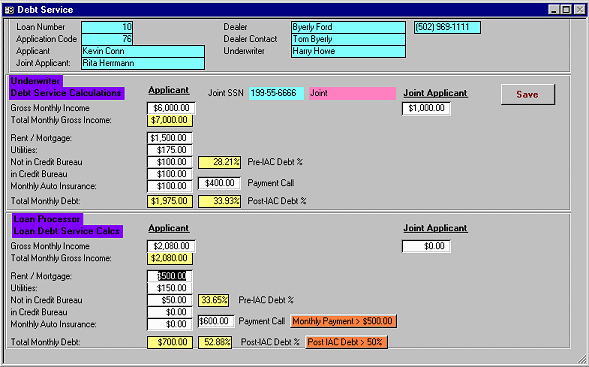Close the Debt Service window
This screenshot has width=589, height=367.
click(580, 10)
